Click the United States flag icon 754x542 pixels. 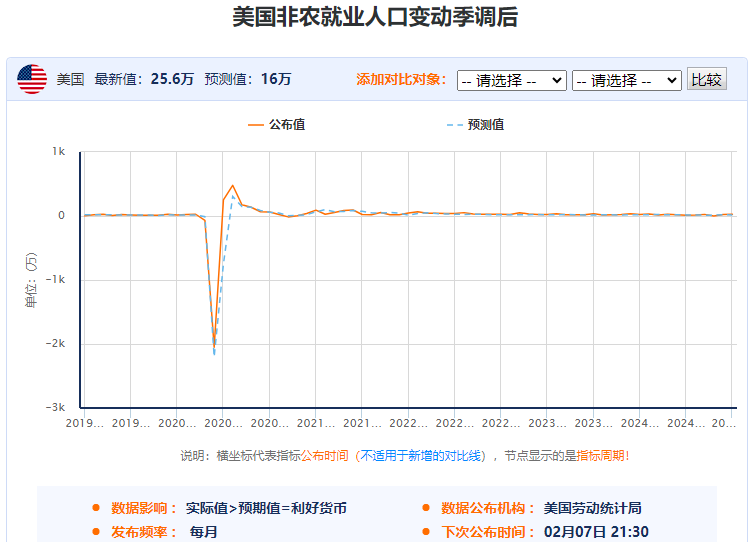tap(32, 79)
